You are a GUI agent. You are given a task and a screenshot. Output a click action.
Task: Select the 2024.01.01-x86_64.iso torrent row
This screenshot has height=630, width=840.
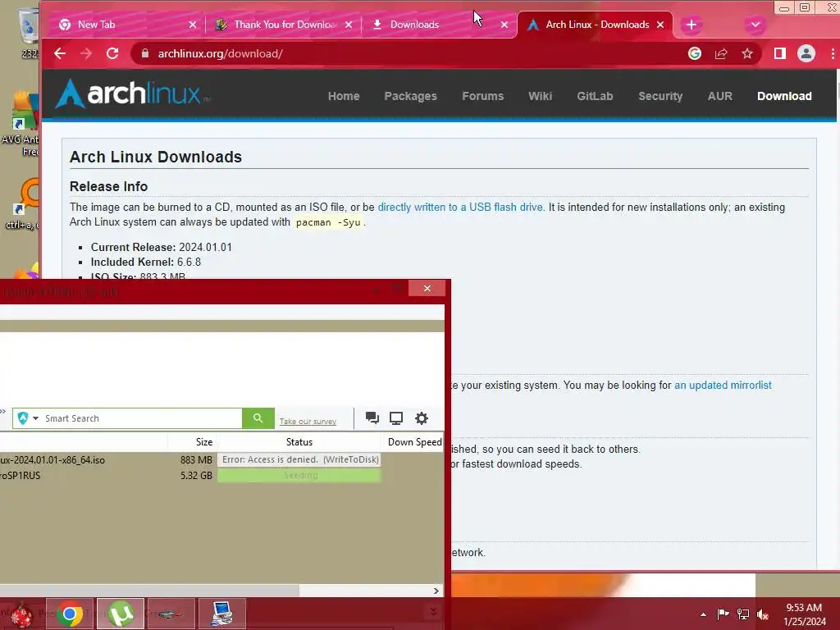[x=221, y=460]
